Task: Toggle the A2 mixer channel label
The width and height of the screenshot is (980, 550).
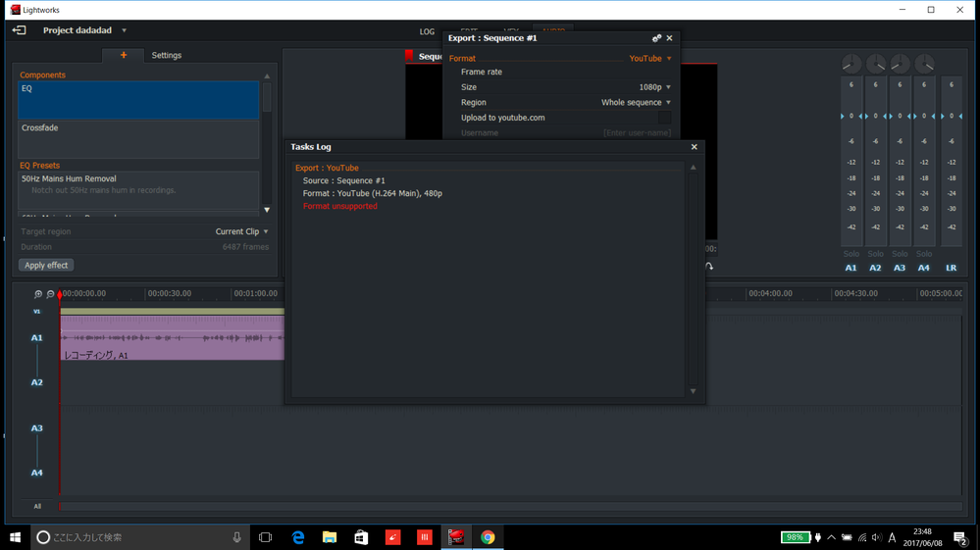Action: [x=876, y=268]
